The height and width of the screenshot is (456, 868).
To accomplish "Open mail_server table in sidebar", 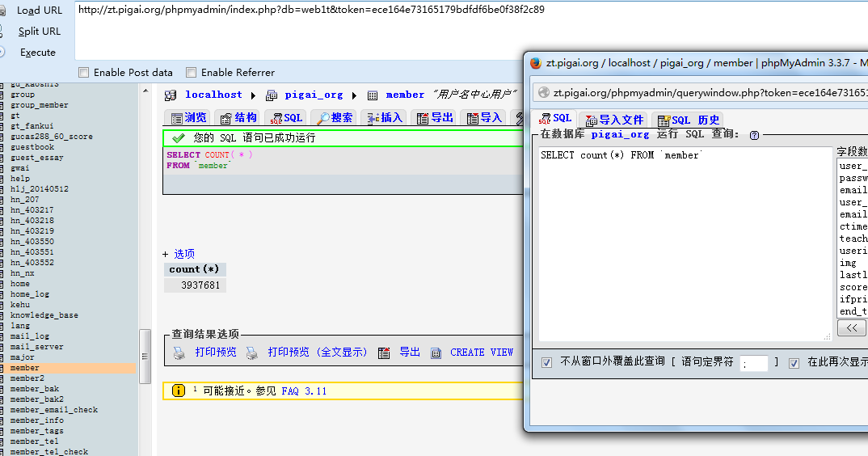I will tap(36, 347).
